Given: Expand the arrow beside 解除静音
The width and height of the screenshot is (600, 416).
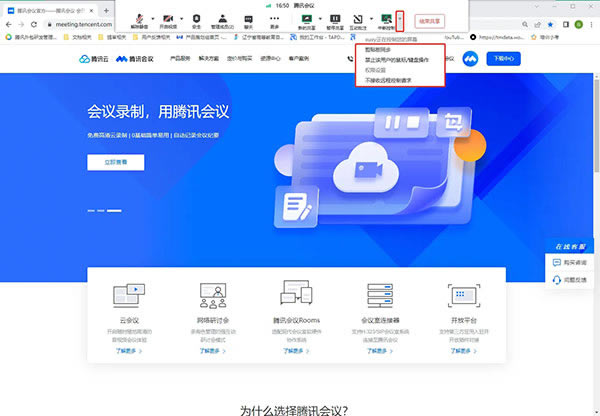Looking at the screenshot, I should pyautogui.click(x=152, y=18).
